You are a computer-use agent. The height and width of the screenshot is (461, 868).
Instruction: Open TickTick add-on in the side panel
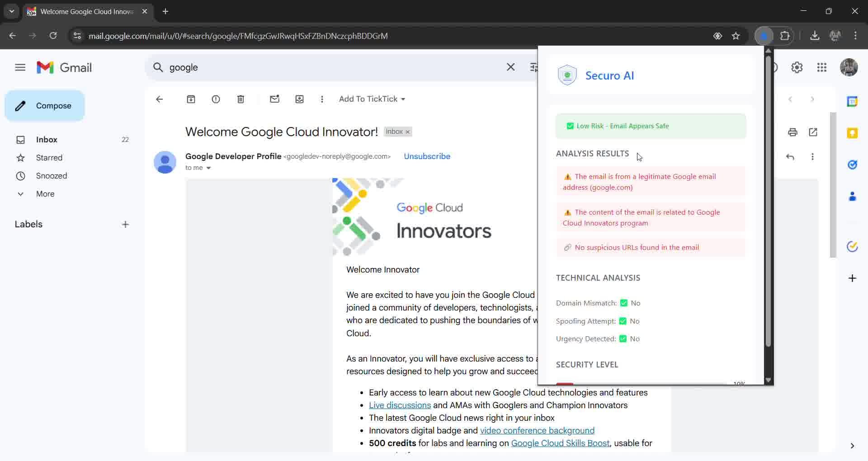(852, 247)
